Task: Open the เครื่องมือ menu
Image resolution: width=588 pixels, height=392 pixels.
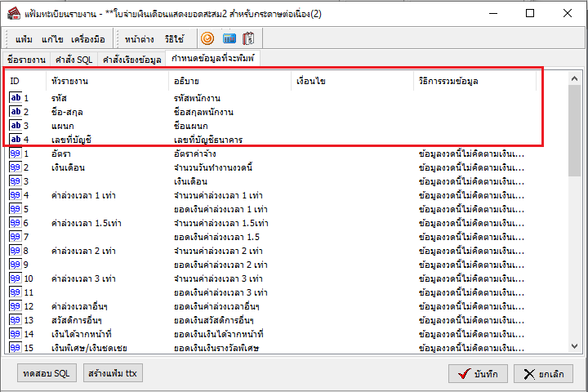Action: click(88, 39)
